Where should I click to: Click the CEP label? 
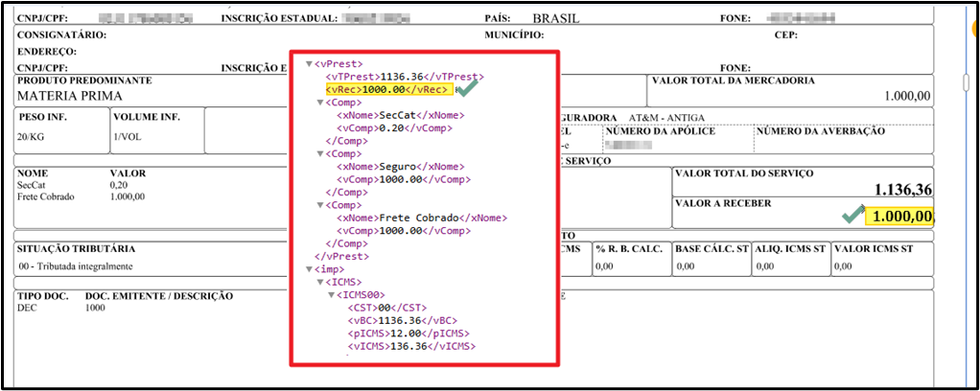785,34
